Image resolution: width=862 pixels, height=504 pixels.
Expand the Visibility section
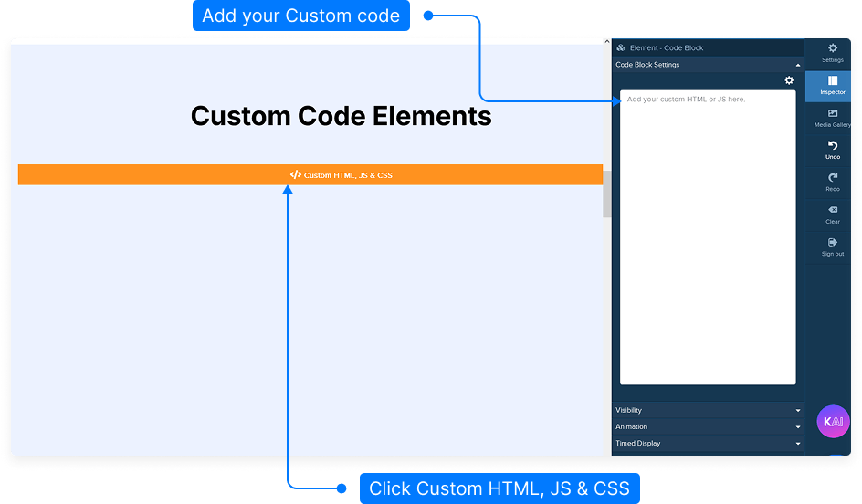(708, 410)
